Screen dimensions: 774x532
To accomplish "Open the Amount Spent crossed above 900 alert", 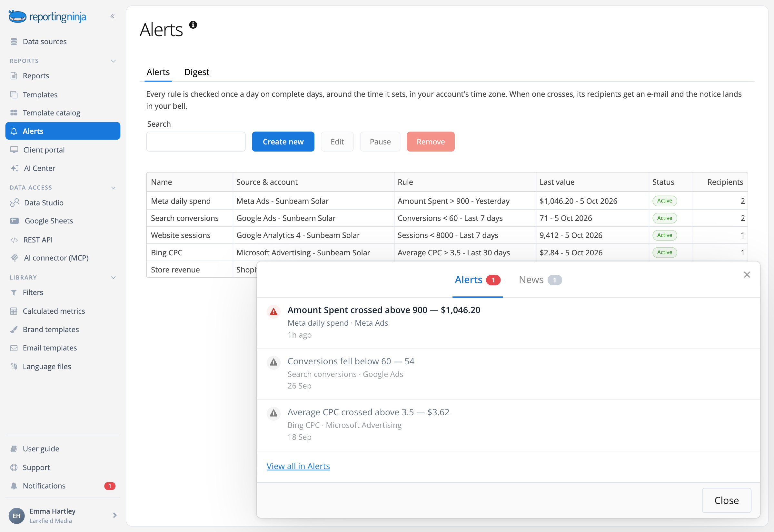I will [x=508, y=323].
